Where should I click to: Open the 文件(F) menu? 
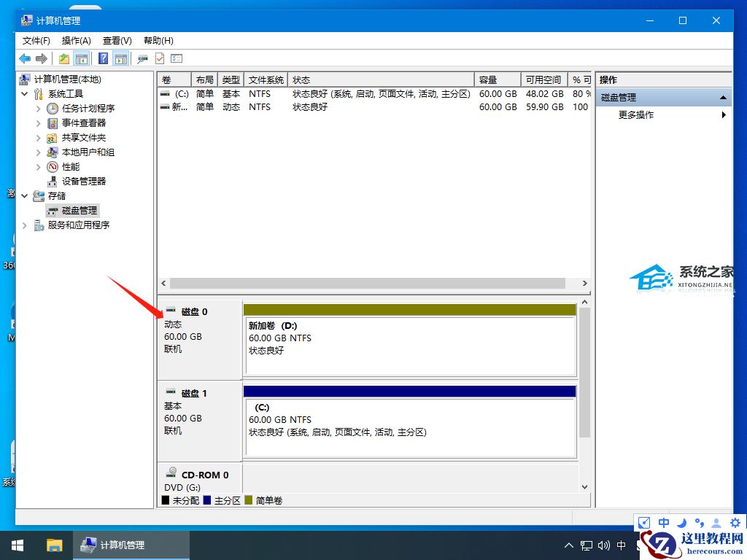[36, 41]
